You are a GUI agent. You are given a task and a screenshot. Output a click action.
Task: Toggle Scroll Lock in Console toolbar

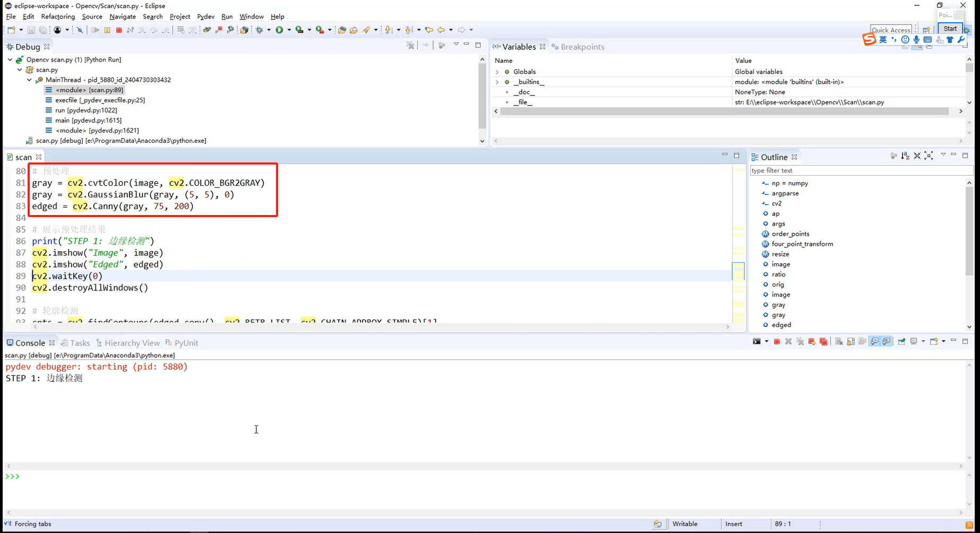click(851, 341)
